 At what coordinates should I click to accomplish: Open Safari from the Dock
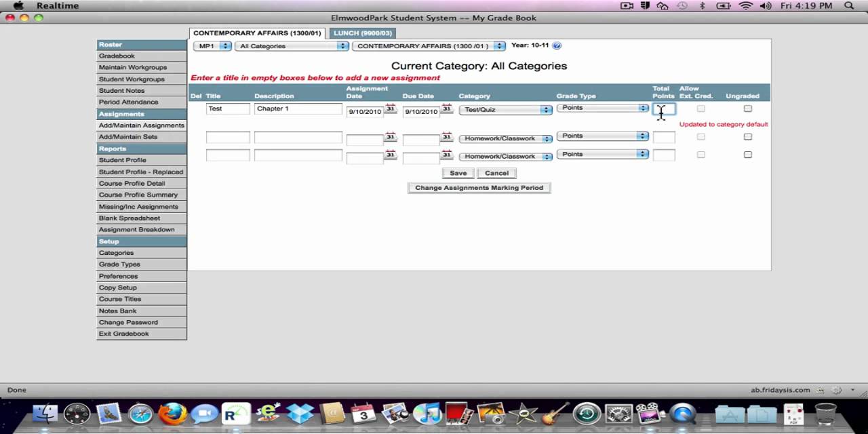[141, 413]
